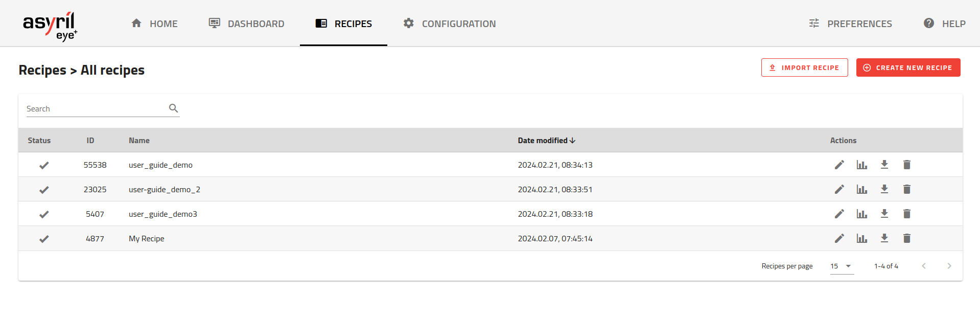This screenshot has height=318, width=980.
Task: Open statistics chart for user_guide_demo3
Action: click(861, 214)
